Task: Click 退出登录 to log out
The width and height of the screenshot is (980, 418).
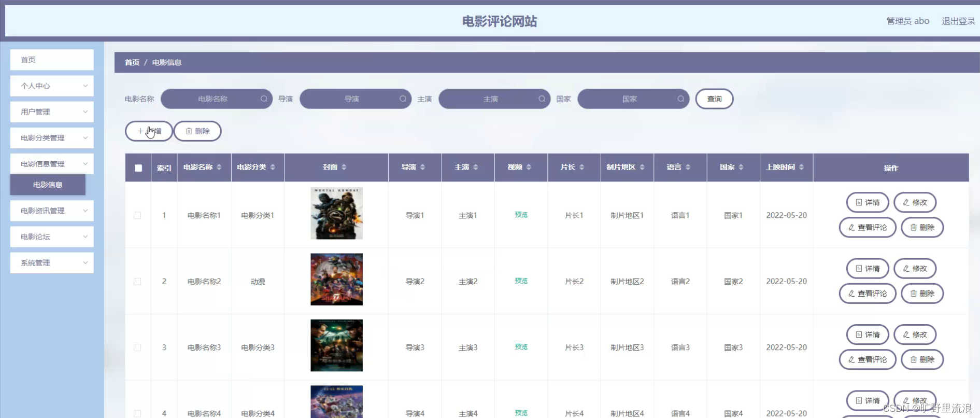Action: pos(958,21)
